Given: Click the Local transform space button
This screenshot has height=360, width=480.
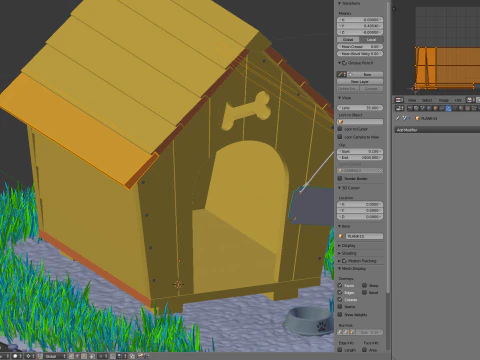Looking at the screenshot, I should coord(372,39).
